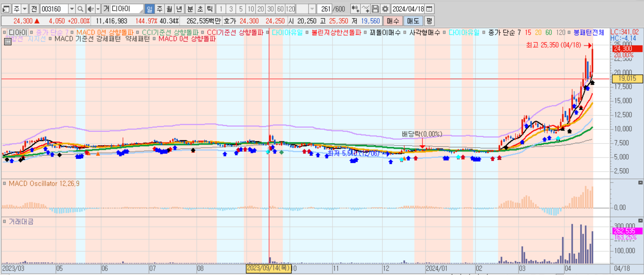Click the speaker sound alert icon
Screen dimensions: 644x275
pyautogui.click(x=90, y=9)
